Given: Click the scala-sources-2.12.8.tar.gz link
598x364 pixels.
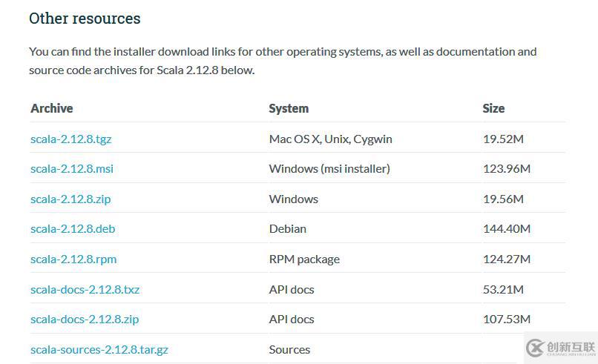Looking at the screenshot, I should (99, 349).
